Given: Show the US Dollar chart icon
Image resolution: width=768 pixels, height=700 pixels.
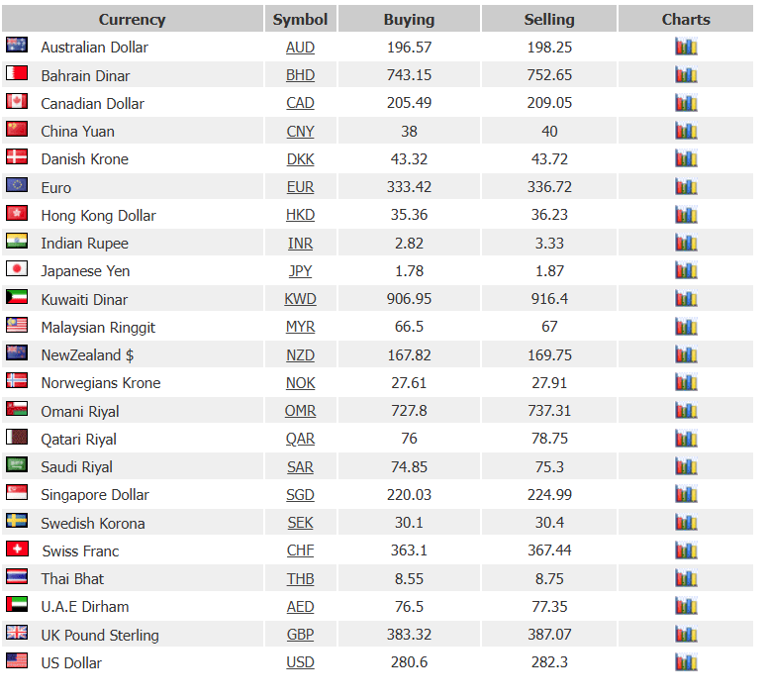Looking at the screenshot, I should point(686,661).
